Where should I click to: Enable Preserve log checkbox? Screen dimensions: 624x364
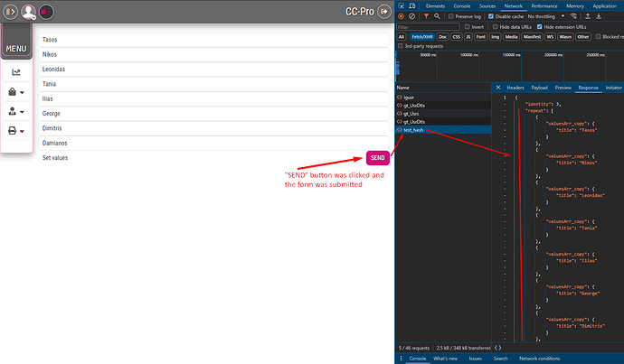point(450,16)
